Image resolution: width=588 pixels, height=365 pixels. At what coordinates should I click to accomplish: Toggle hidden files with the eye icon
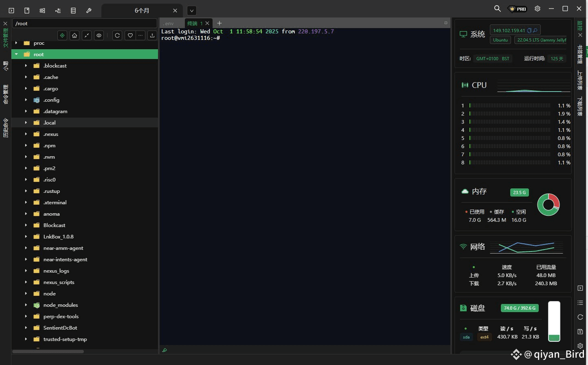click(x=99, y=36)
